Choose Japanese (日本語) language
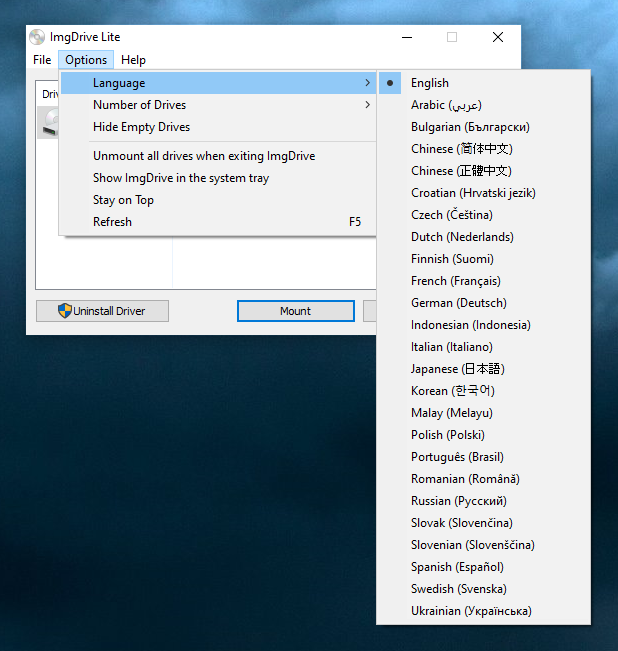Screen dimensions: 618x651 (484, 369)
